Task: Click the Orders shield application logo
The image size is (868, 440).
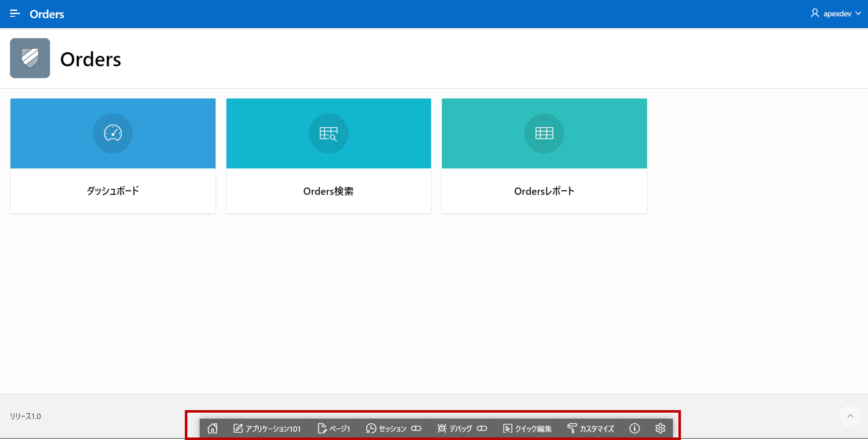Action: [30, 58]
